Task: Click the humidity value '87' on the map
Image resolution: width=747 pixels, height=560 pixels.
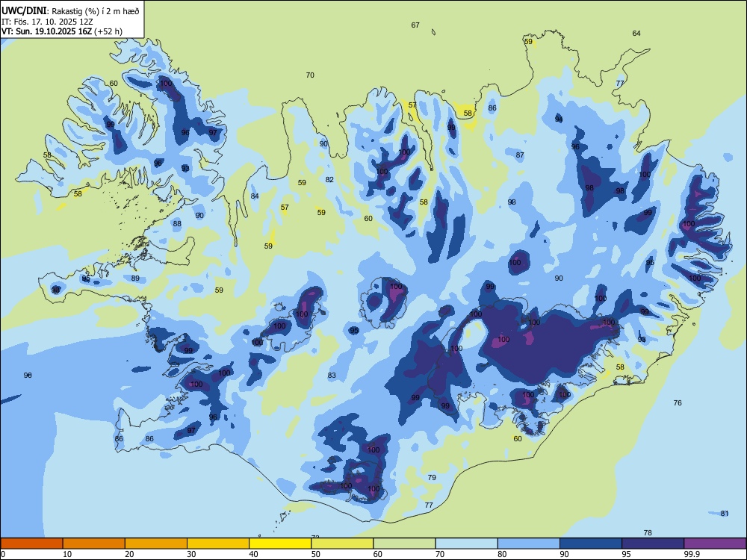Action: pyautogui.click(x=520, y=155)
